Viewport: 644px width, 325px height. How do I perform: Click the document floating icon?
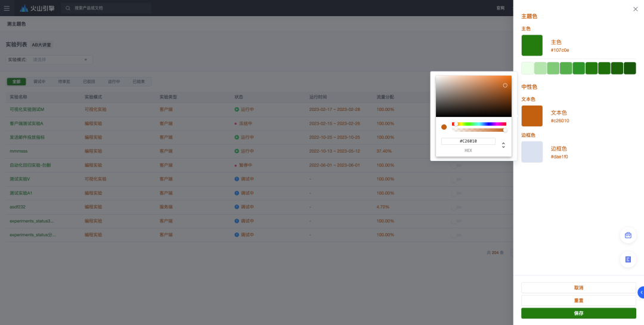pyautogui.click(x=628, y=259)
